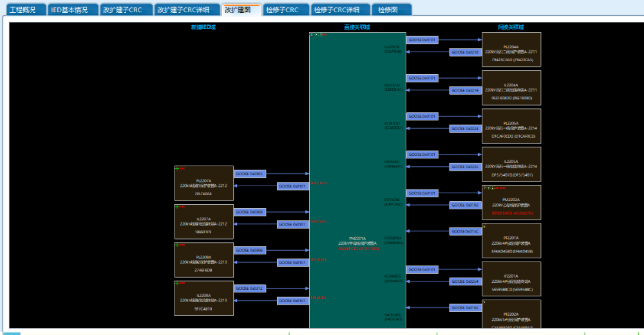The image size is (644, 335).
Task: Select the PL2205A device node
Action: click(511, 126)
